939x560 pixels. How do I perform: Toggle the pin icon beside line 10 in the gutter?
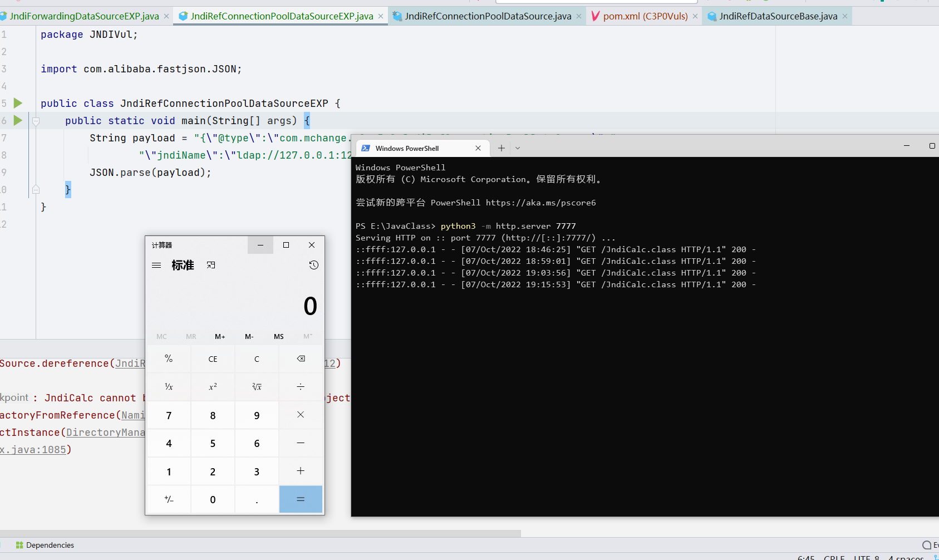click(x=35, y=189)
